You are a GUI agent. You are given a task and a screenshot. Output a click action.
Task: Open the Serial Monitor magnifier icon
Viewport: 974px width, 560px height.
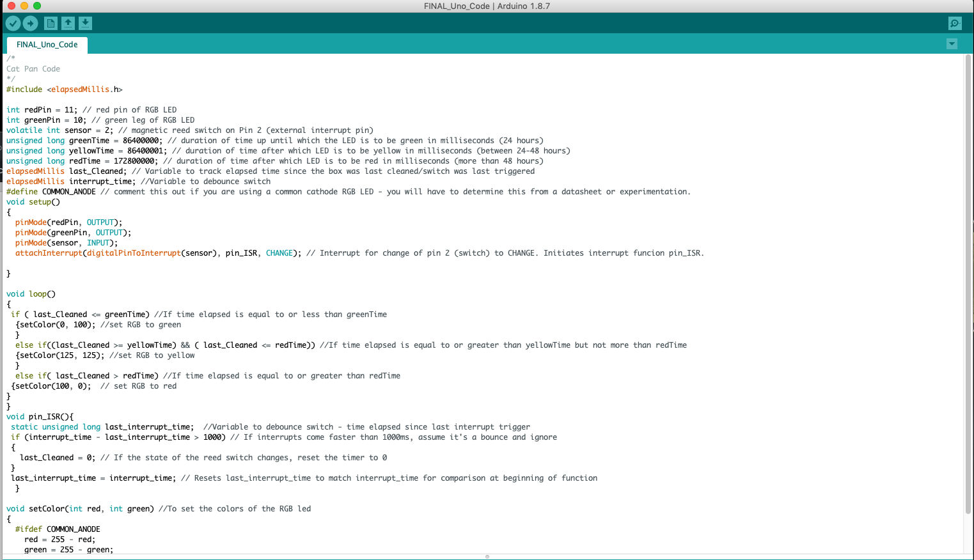[x=955, y=24]
